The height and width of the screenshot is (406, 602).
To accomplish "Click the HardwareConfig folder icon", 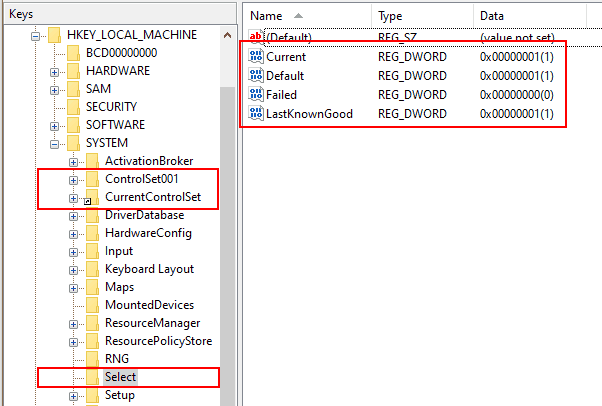I will click(x=93, y=233).
